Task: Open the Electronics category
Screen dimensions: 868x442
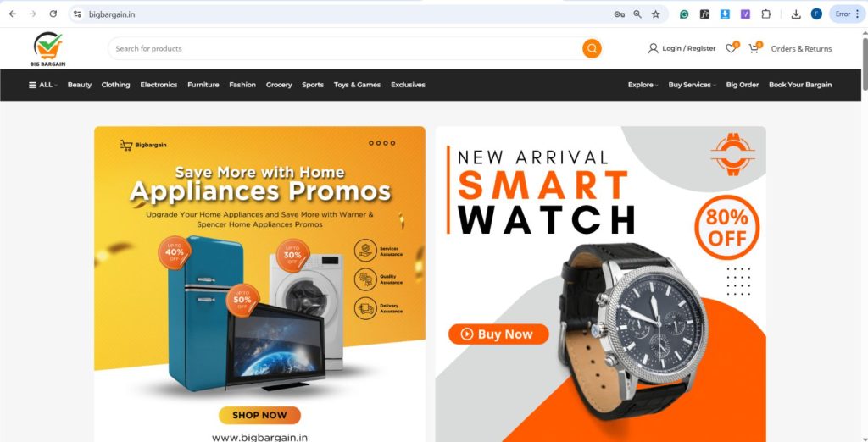Action: [159, 85]
